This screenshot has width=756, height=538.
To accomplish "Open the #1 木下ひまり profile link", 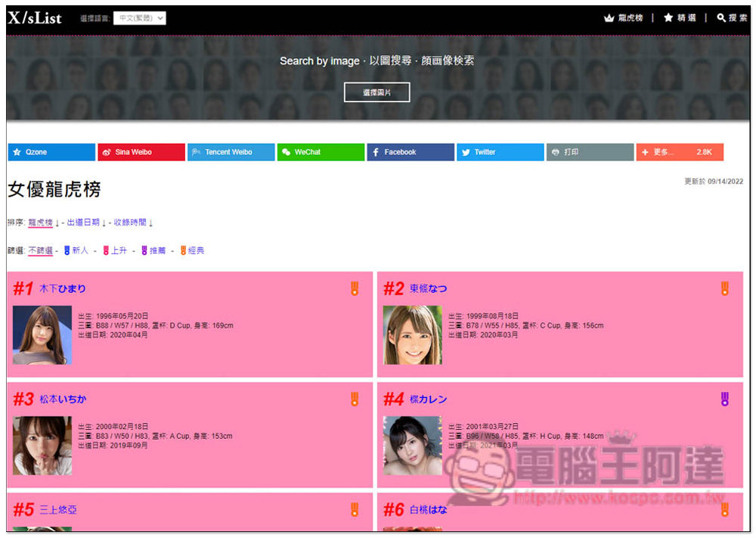I will [62, 288].
